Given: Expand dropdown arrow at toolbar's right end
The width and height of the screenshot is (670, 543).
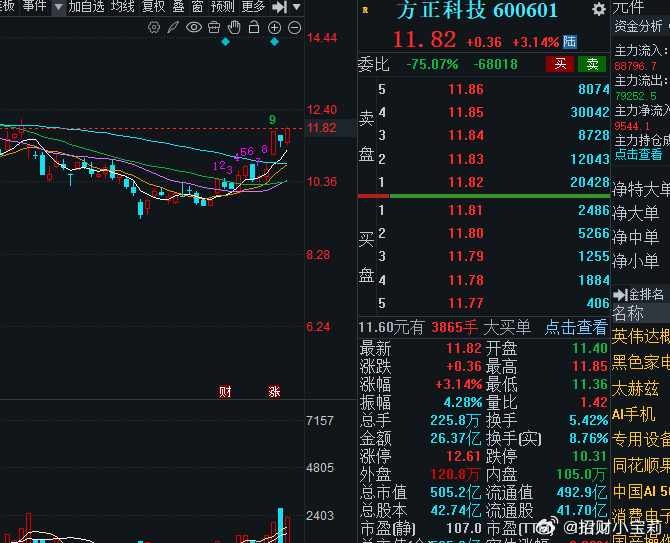Looking at the screenshot, I should click(297, 7).
